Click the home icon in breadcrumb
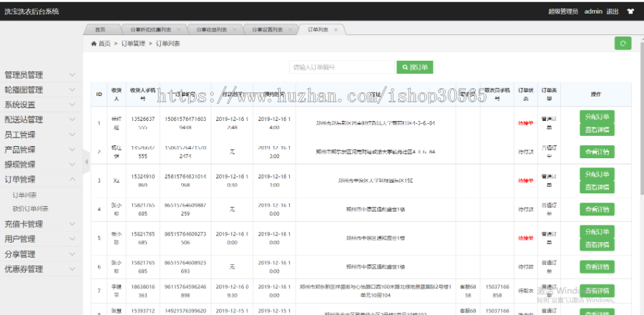Screen dimensions: 644x315 [x=94, y=44]
